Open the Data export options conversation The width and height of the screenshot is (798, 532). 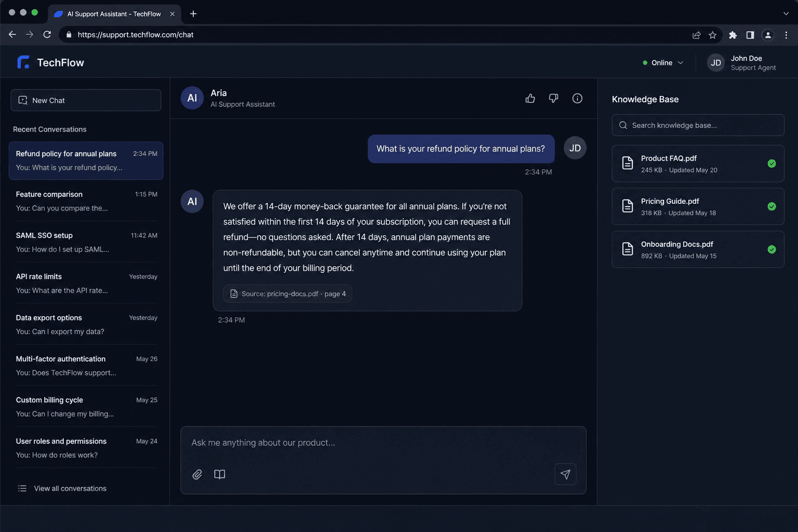pos(86,324)
